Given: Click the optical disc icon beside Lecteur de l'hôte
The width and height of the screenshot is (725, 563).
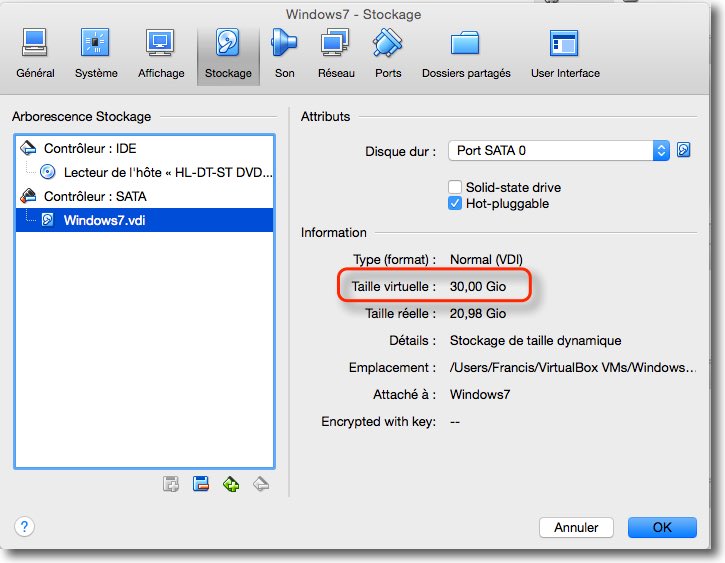Looking at the screenshot, I should [48, 172].
